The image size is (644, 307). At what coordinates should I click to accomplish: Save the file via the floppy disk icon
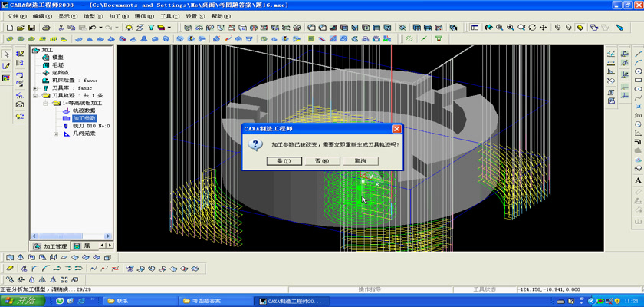[x=31, y=28]
